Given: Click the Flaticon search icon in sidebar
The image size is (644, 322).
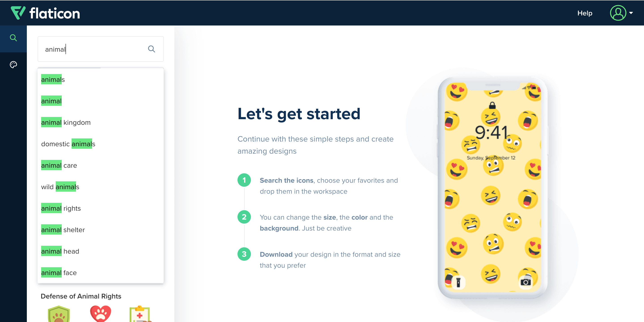Looking at the screenshot, I should coord(14,38).
